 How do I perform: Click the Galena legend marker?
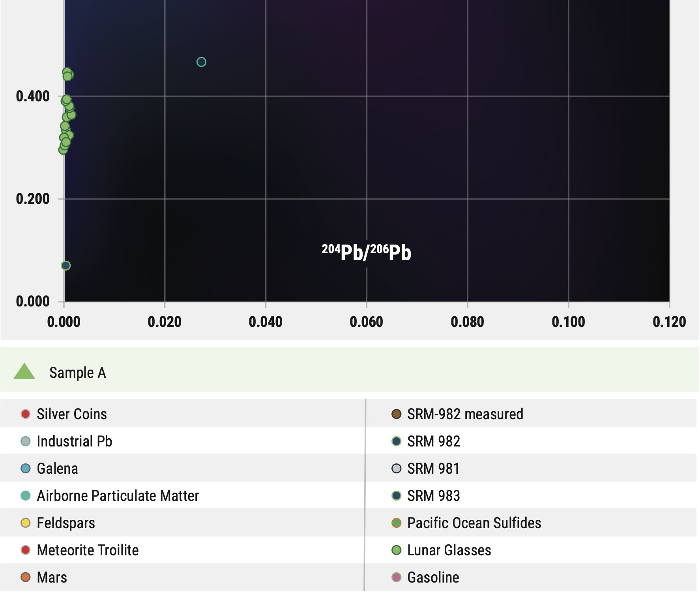[x=26, y=469]
